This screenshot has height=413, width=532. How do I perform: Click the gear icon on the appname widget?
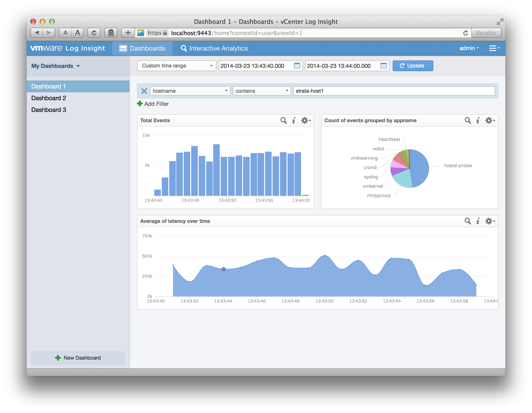[x=489, y=121]
